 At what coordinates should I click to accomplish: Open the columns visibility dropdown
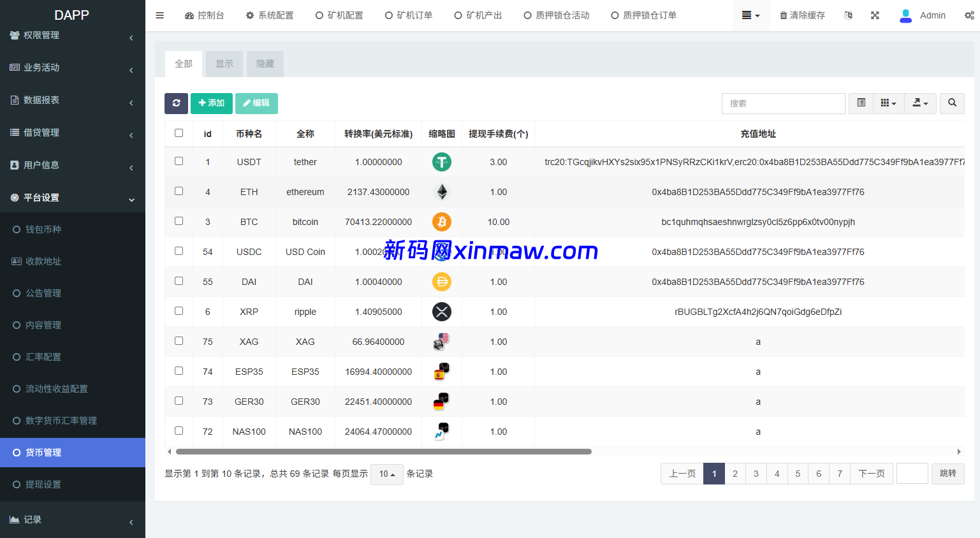(888, 103)
